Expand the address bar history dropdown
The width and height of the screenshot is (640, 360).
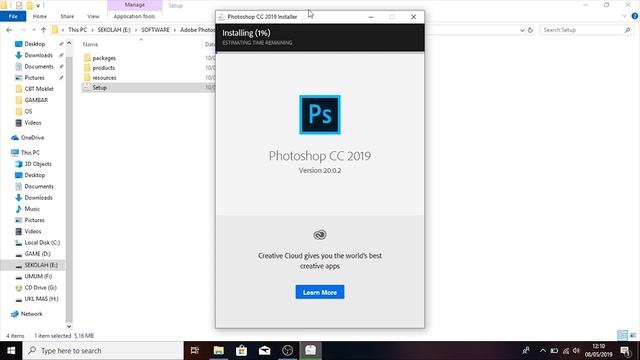pyautogui.click(x=522, y=30)
